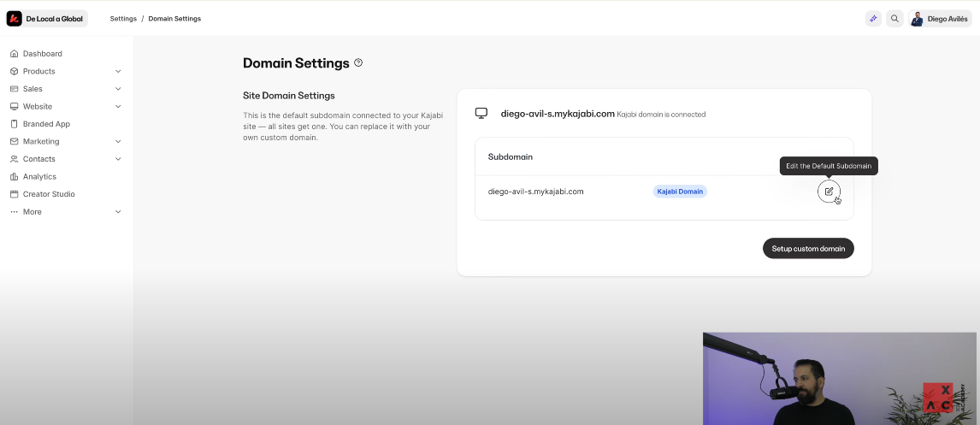Screen dimensions: 980x425
Task: Click the Kajabi logo icon
Action: pos(15,19)
